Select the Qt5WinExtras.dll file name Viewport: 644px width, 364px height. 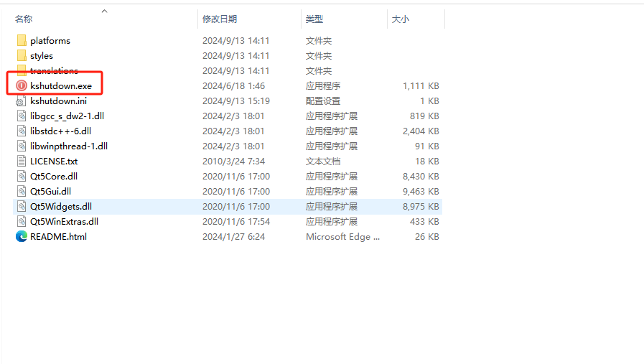coord(64,221)
